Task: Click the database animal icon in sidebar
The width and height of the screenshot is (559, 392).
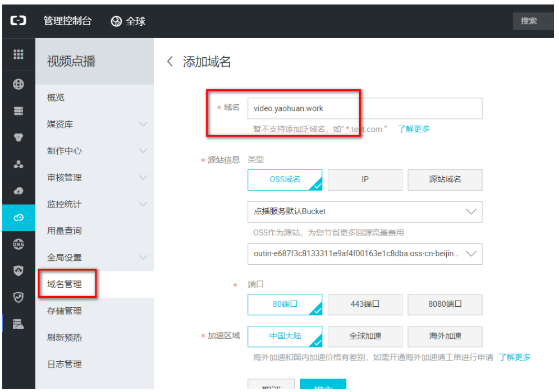Action: (19, 137)
